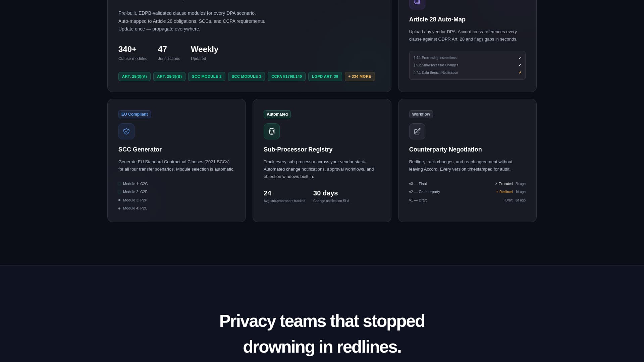Enable the Module 1: C2C option

pyautogui.click(x=119, y=184)
